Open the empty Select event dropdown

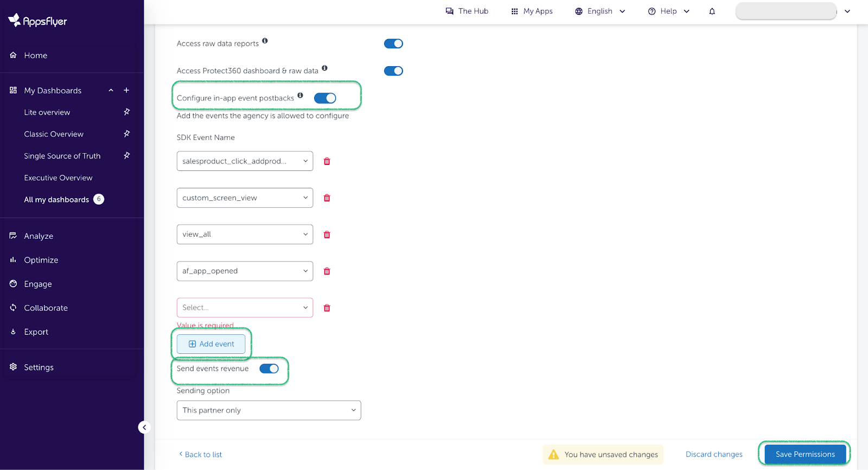point(245,307)
